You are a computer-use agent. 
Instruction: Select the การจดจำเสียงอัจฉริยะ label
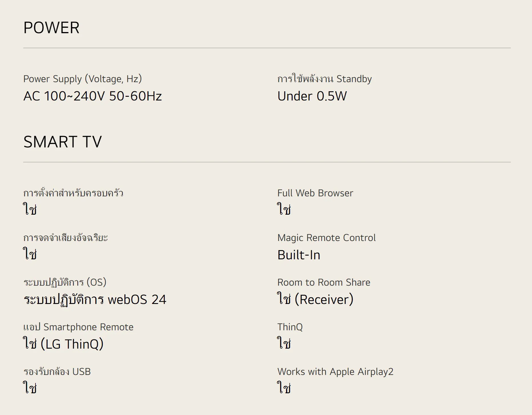(x=66, y=238)
